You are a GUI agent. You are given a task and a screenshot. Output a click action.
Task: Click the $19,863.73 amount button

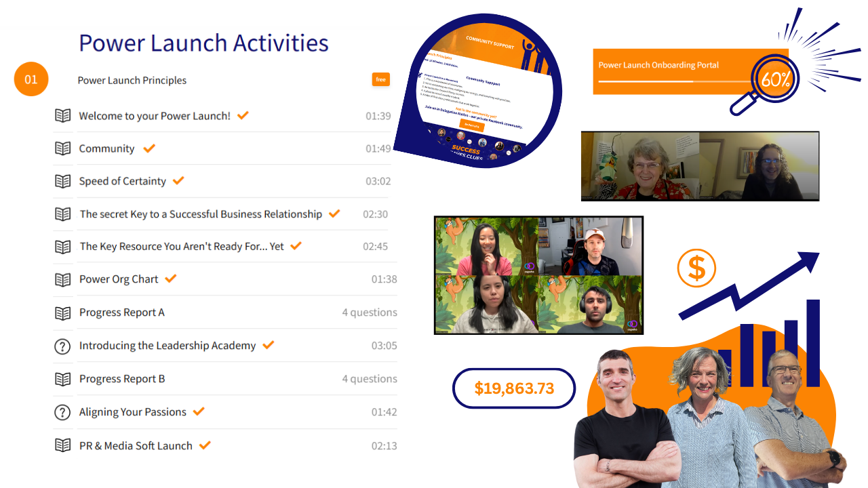[514, 388]
